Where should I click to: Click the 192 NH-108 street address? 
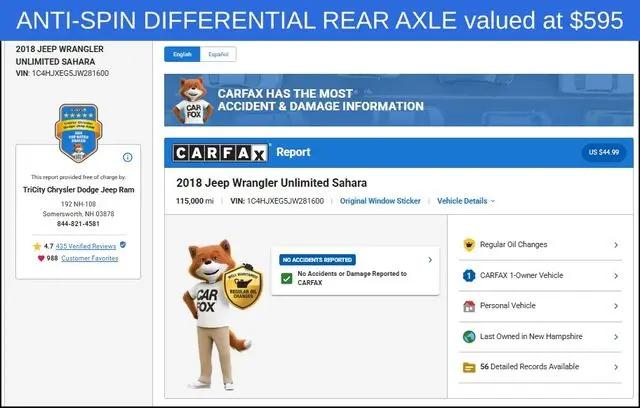[78, 204]
